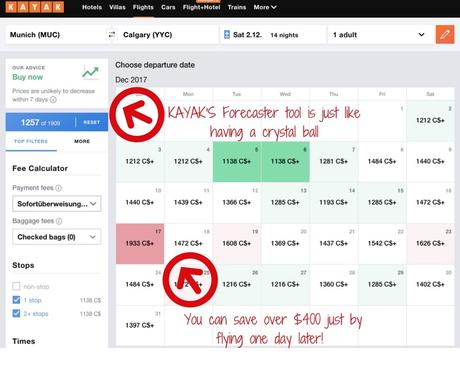The image size is (460, 385).
Task: Click the calendar icon beside Sat 2.12.
Action: tap(227, 35)
